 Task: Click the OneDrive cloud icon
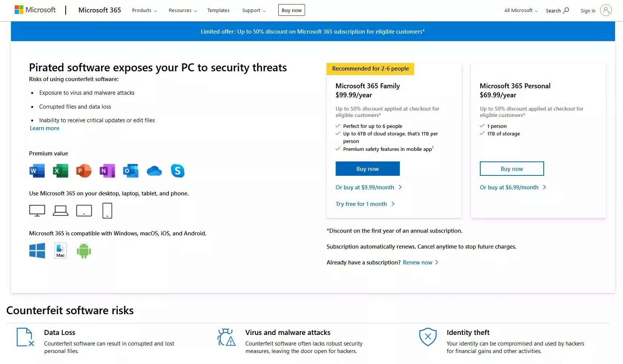[154, 171]
